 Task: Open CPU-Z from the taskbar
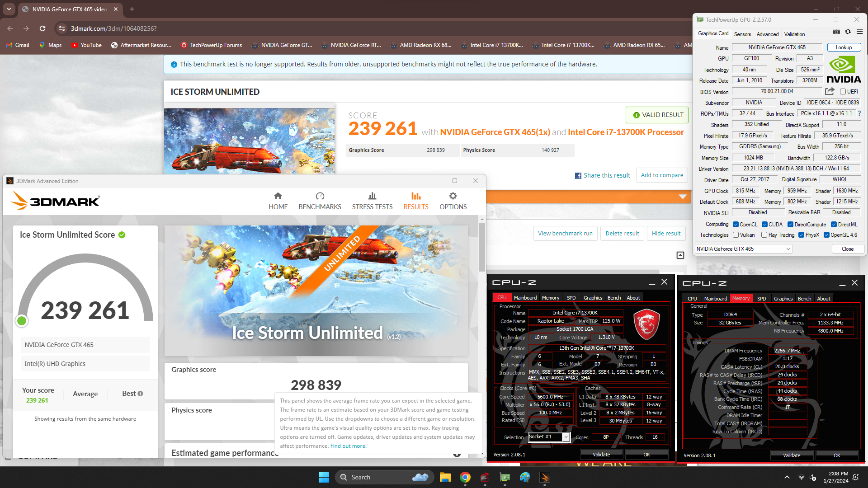coord(485,477)
